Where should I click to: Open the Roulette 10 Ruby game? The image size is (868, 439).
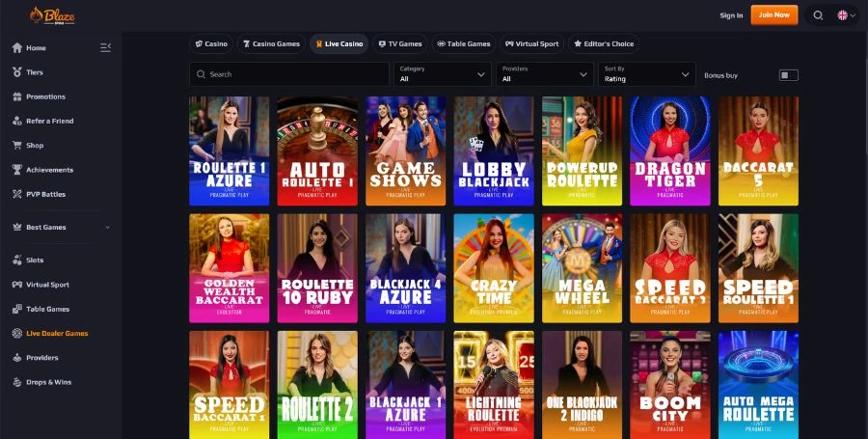coord(317,268)
